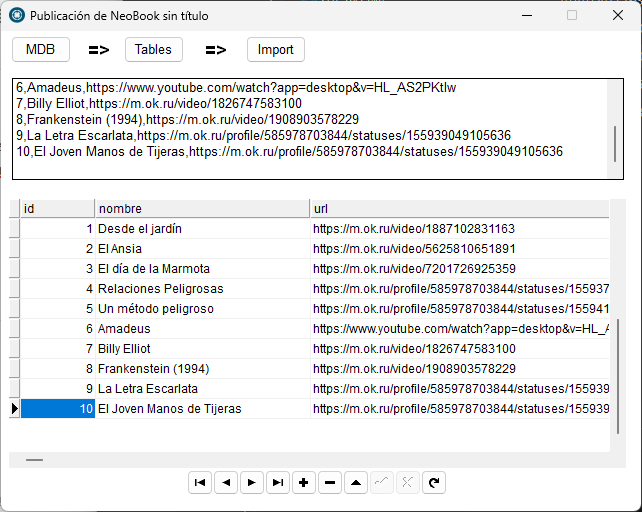Select the Desde el jardín cell
Viewport: 642px width, 512px height.
202,229
